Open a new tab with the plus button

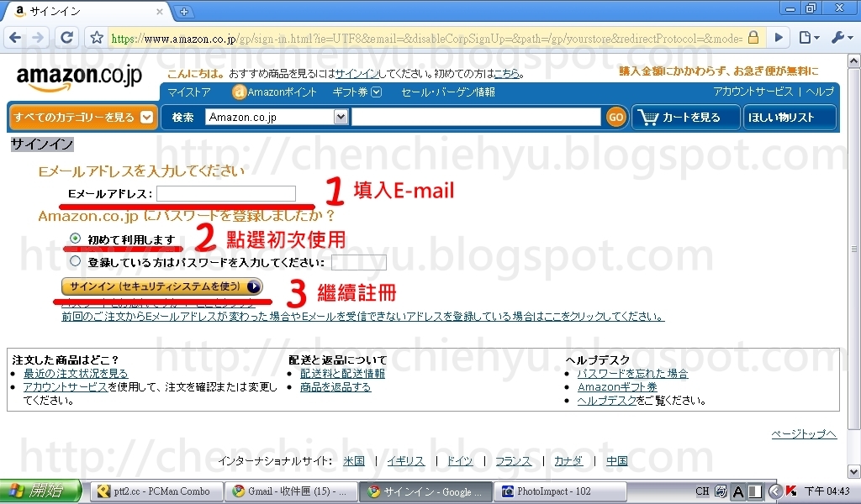point(184,12)
